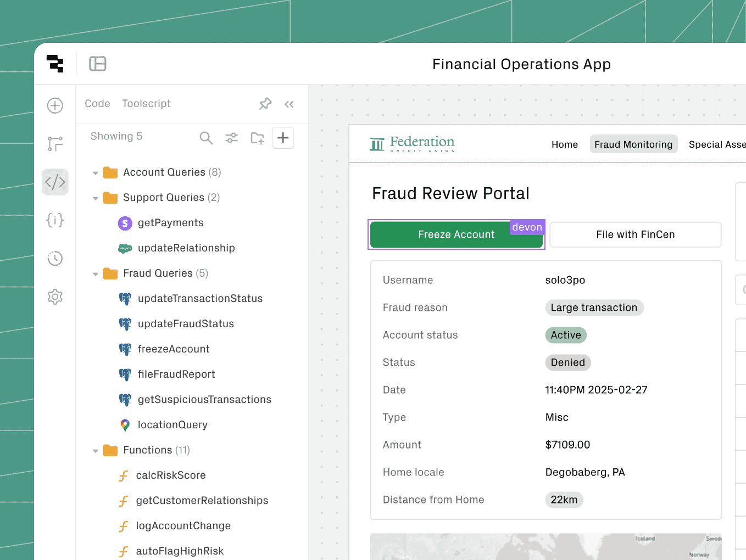
Task: Click the Freeze Account button
Action: click(456, 235)
